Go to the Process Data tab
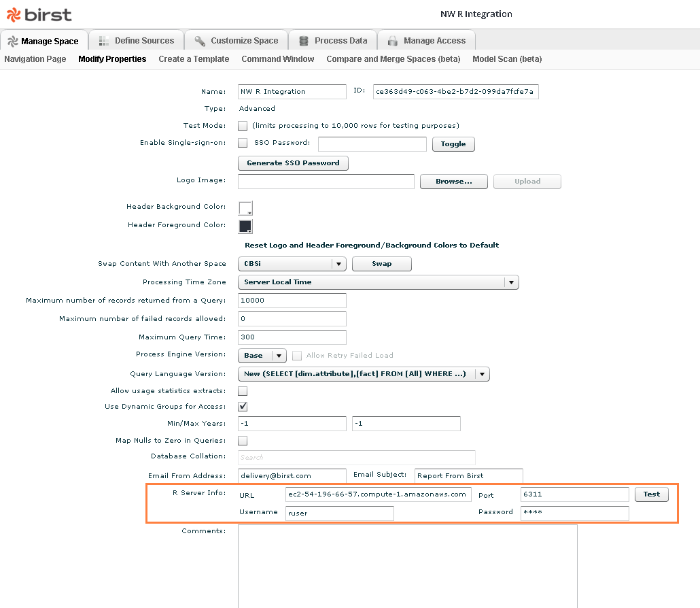Image resolution: width=700 pixels, height=608 pixels. coord(332,41)
